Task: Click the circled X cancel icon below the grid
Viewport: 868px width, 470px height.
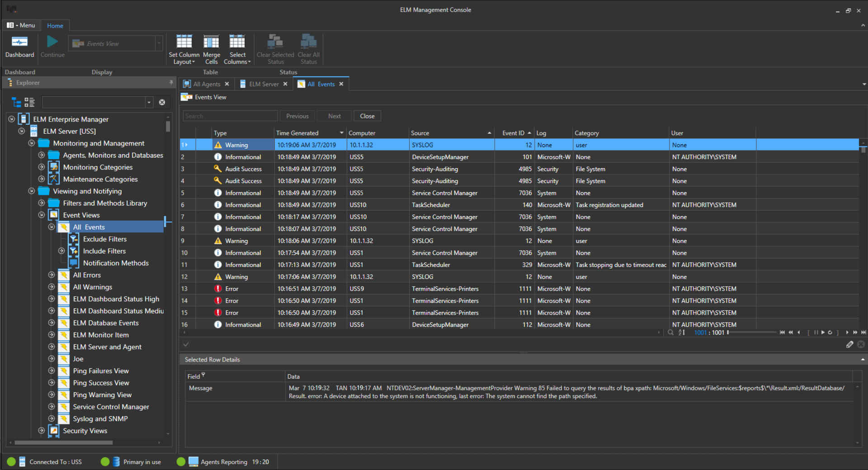Action: click(861, 344)
